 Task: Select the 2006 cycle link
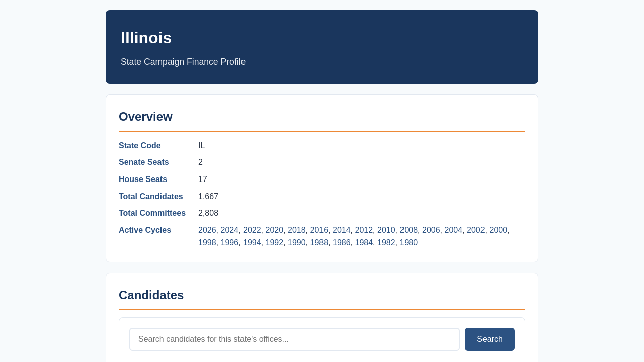pos(431,230)
